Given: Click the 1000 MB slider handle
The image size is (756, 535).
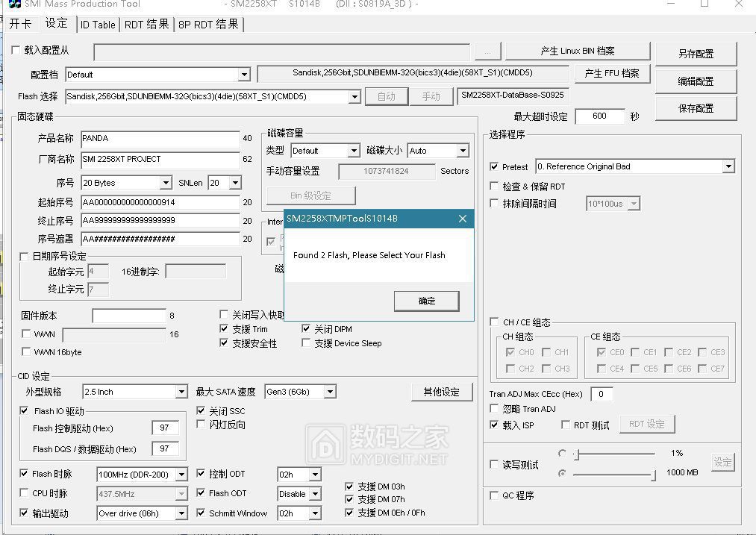Looking at the screenshot, I should 653,475.
